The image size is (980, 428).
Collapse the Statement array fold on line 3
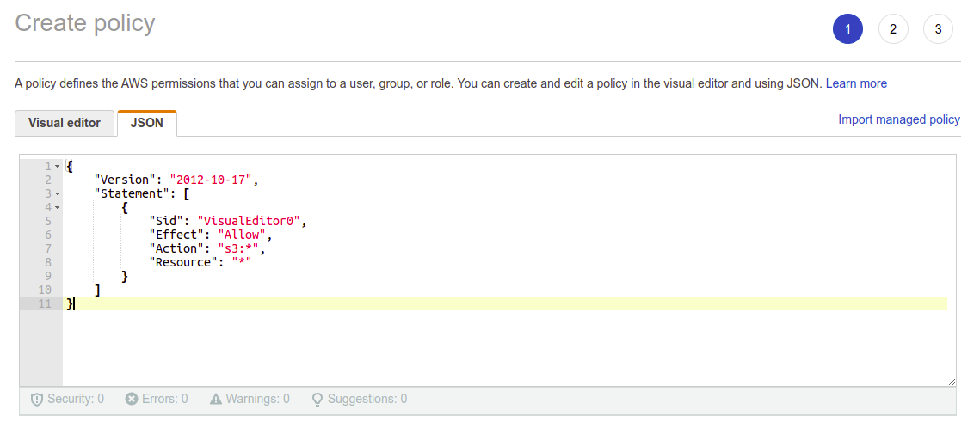tap(57, 193)
